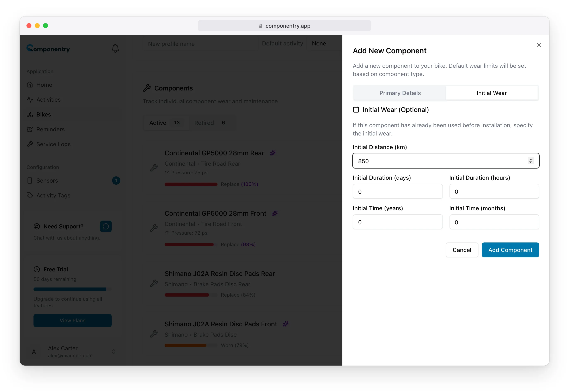Open Continental GP5000 28mm Front component
The width and height of the screenshot is (569, 392).
point(215,213)
